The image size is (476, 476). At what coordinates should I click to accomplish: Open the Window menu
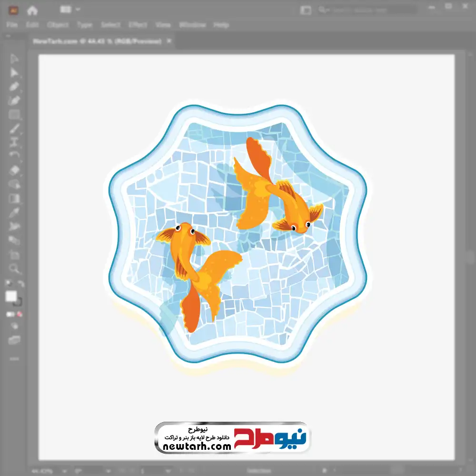point(192,25)
